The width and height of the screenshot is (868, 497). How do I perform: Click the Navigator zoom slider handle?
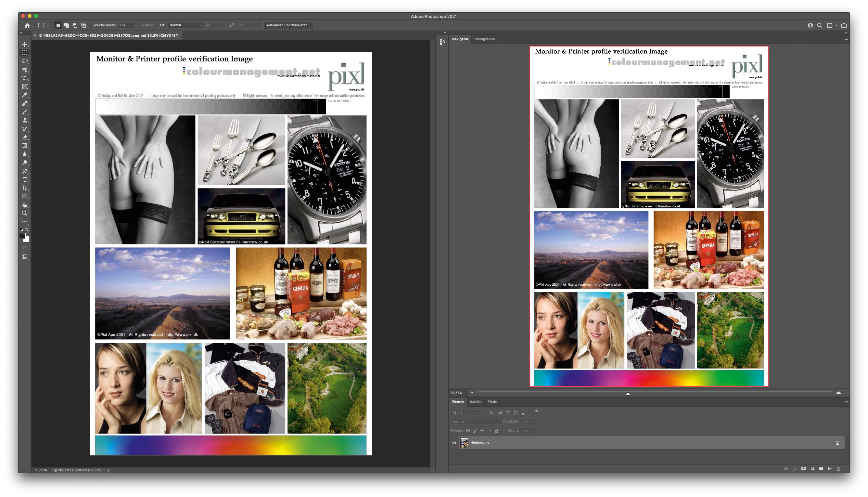click(x=628, y=394)
